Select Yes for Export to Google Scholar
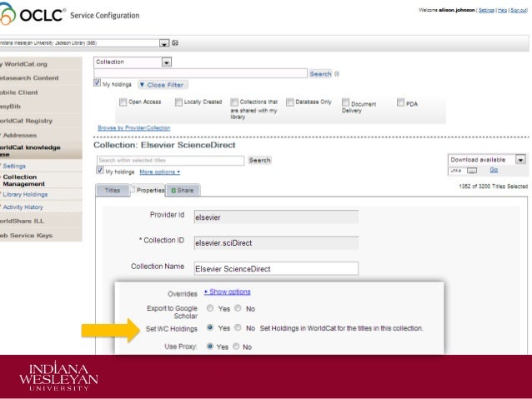This screenshot has width=532, height=399. (210, 308)
